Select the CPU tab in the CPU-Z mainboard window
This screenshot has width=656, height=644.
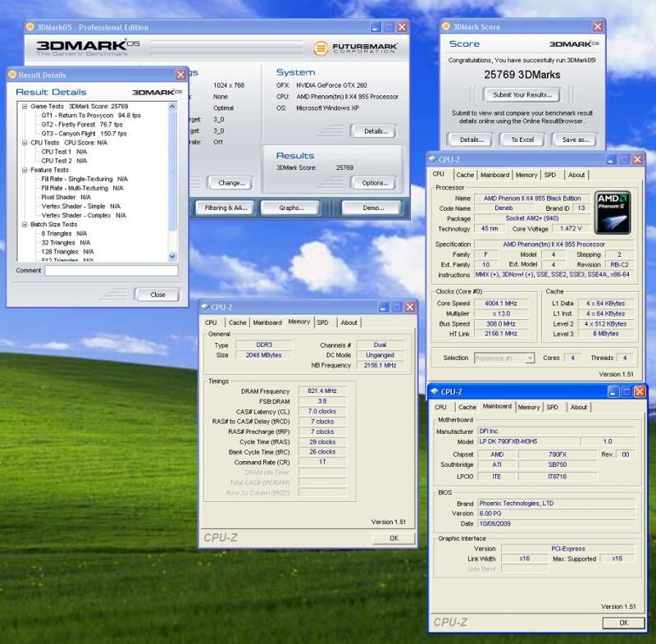440,407
